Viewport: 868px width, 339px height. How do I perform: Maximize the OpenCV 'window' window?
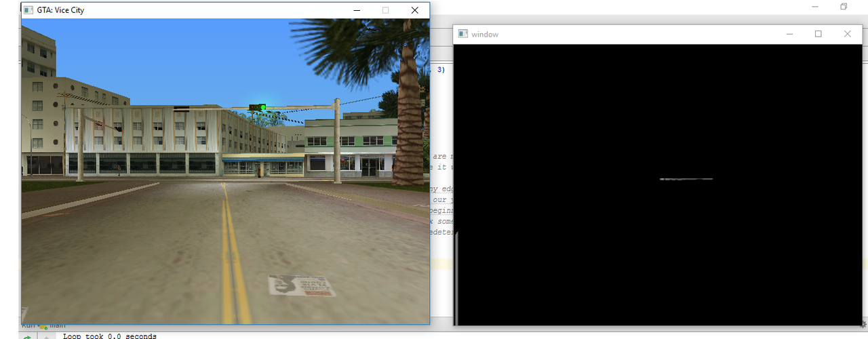click(818, 34)
